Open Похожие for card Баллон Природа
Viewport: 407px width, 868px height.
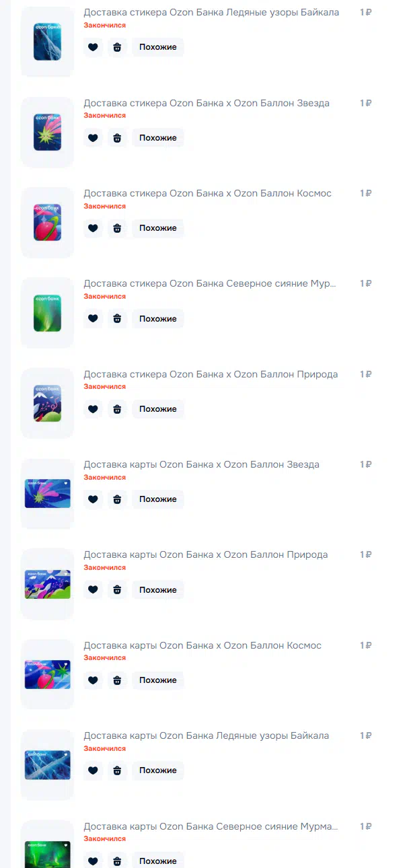(x=158, y=589)
